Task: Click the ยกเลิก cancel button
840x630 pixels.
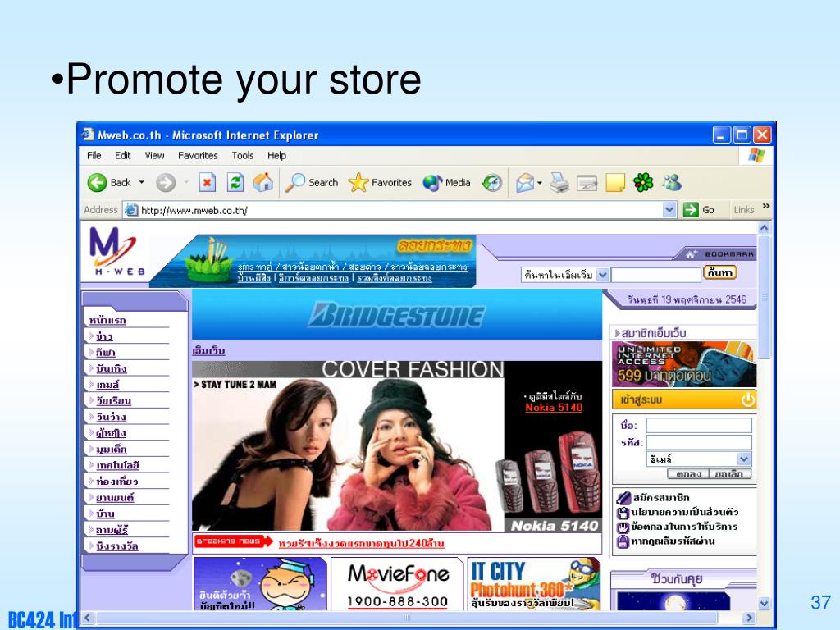Action: point(729,474)
